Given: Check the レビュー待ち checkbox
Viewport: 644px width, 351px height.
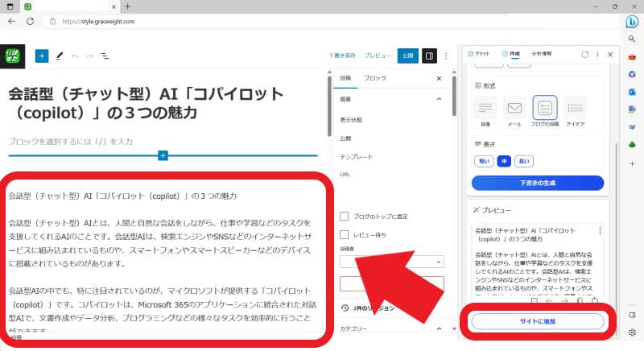Looking at the screenshot, I should 345,234.
